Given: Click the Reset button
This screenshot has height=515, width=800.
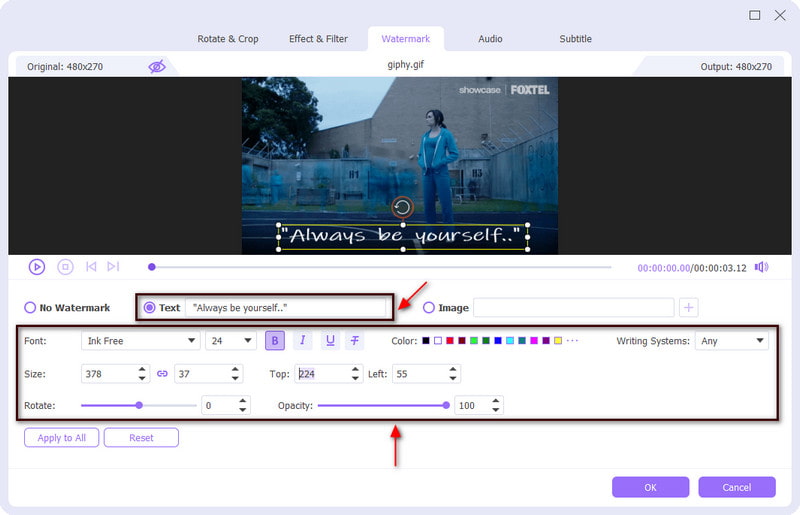Looking at the screenshot, I should tap(141, 437).
